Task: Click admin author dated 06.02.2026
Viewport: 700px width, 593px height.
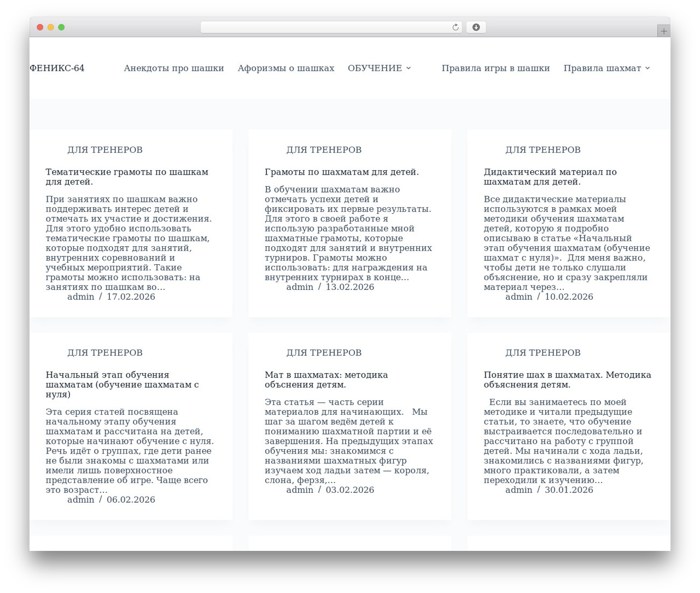Action: coord(81,499)
